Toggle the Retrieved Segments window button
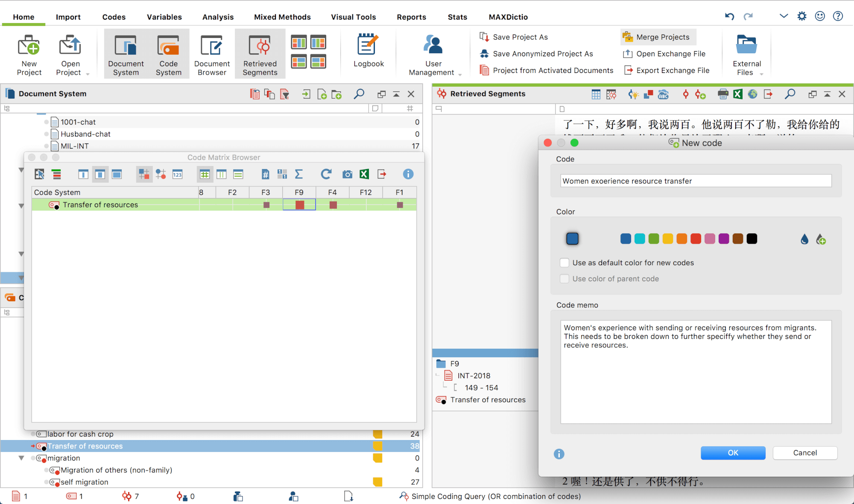 [260, 55]
